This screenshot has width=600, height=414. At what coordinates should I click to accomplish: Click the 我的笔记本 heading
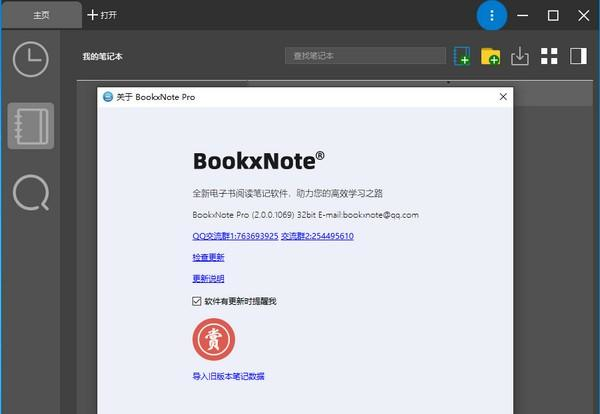point(103,57)
